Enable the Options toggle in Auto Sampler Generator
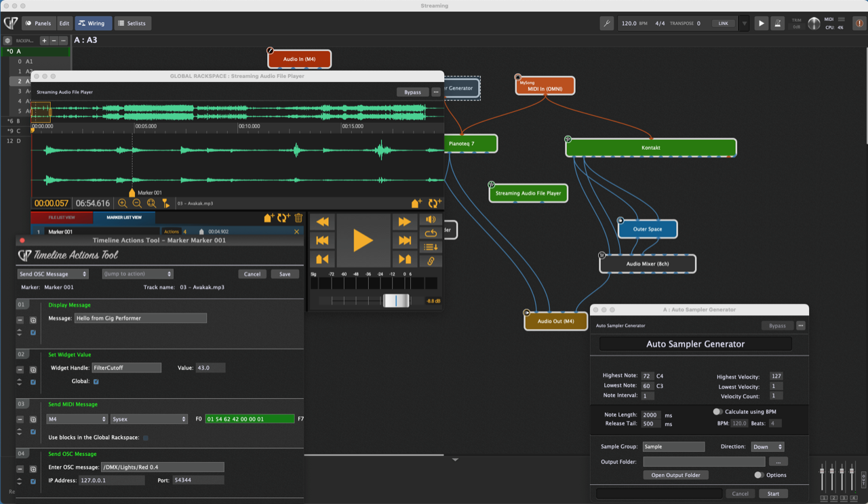The height and width of the screenshot is (504, 868). pyautogui.click(x=759, y=475)
